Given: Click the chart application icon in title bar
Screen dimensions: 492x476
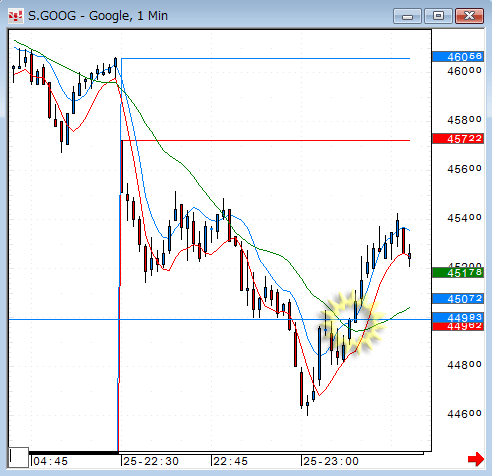Looking at the screenshot, I should pos(15,16).
